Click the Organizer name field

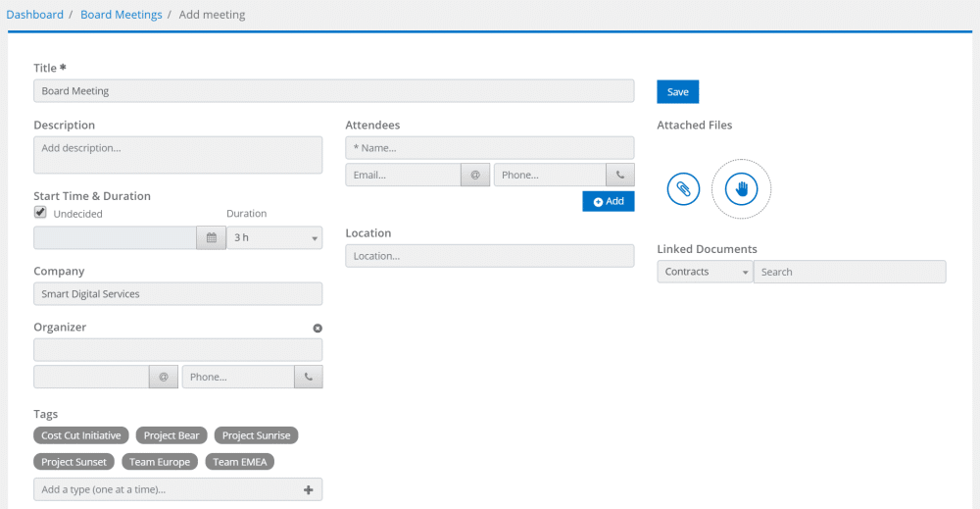(178, 350)
